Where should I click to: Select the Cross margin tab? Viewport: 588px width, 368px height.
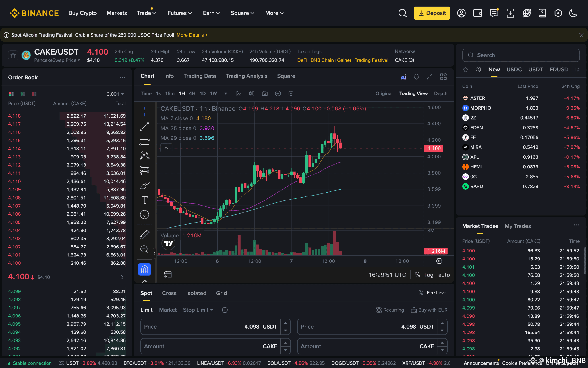click(169, 293)
